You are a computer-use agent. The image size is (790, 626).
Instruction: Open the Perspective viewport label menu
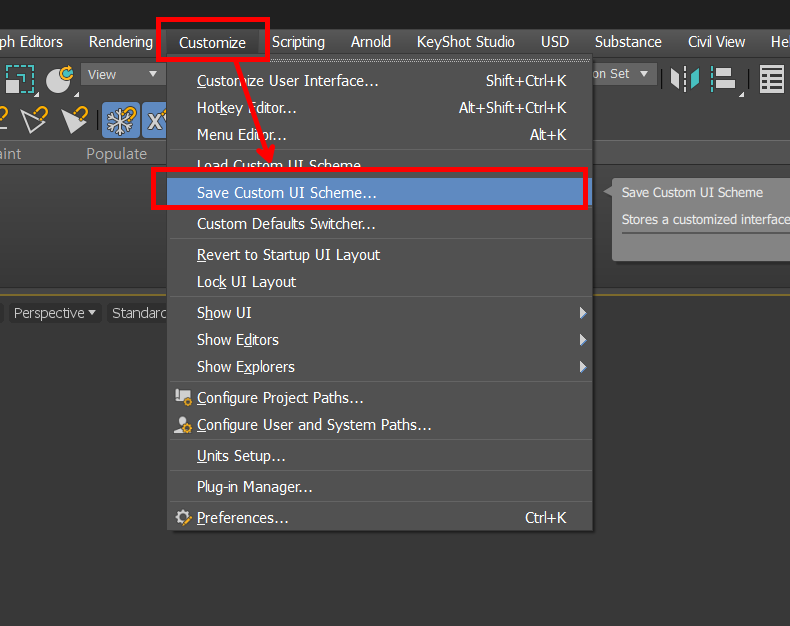(x=54, y=313)
